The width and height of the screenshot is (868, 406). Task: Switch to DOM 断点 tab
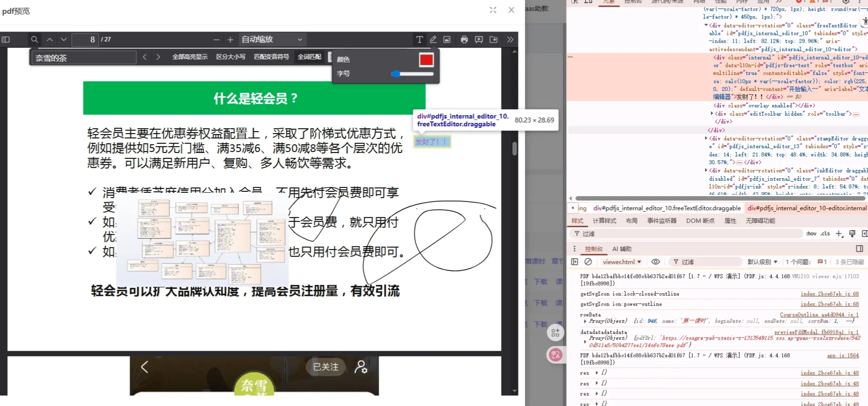click(x=700, y=220)
